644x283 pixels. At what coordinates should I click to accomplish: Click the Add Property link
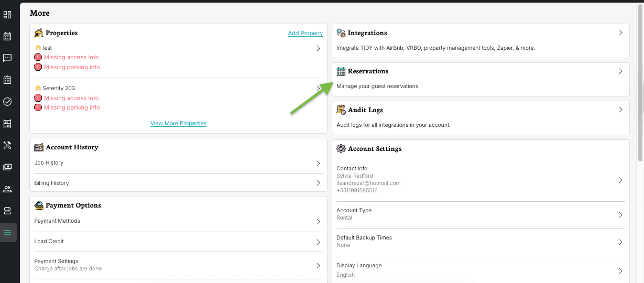305,33
